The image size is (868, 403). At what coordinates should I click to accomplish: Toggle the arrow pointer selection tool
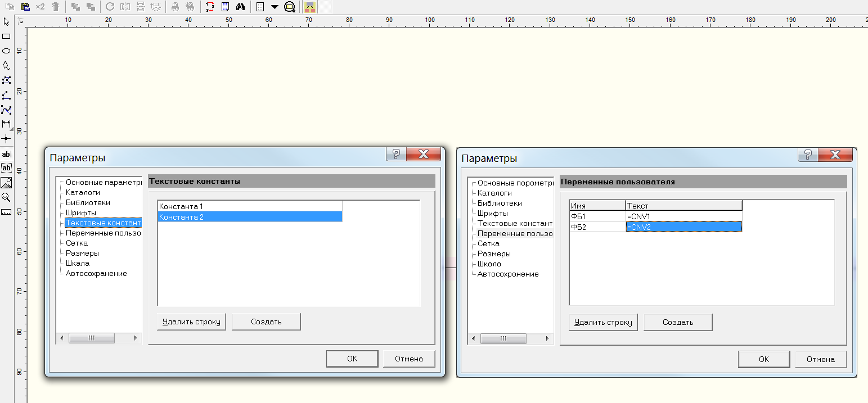click(6, 21)
